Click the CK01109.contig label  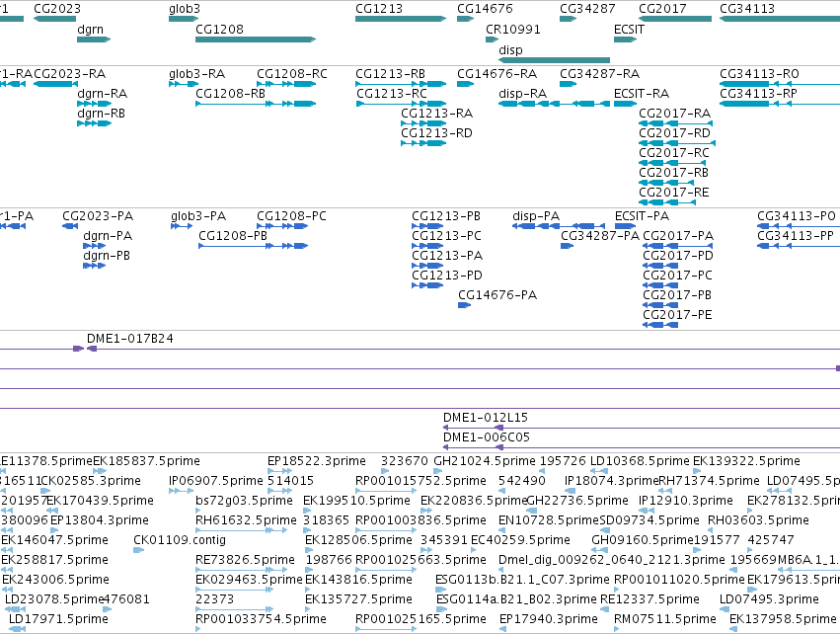[180, 539]
